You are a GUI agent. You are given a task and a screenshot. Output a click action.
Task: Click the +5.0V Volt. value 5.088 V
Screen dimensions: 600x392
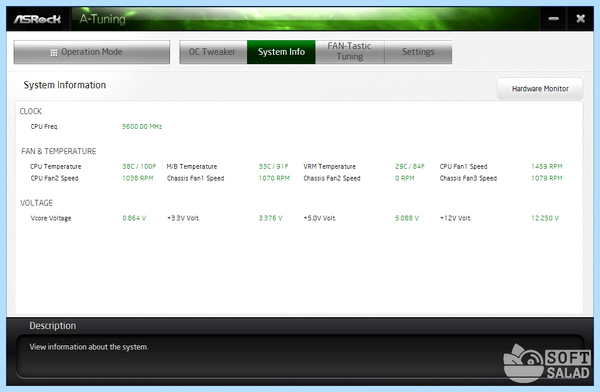click(x=407, y=218)
